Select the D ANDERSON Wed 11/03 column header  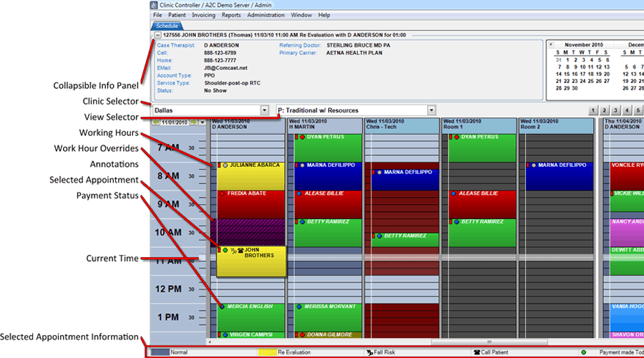point(248,125)
